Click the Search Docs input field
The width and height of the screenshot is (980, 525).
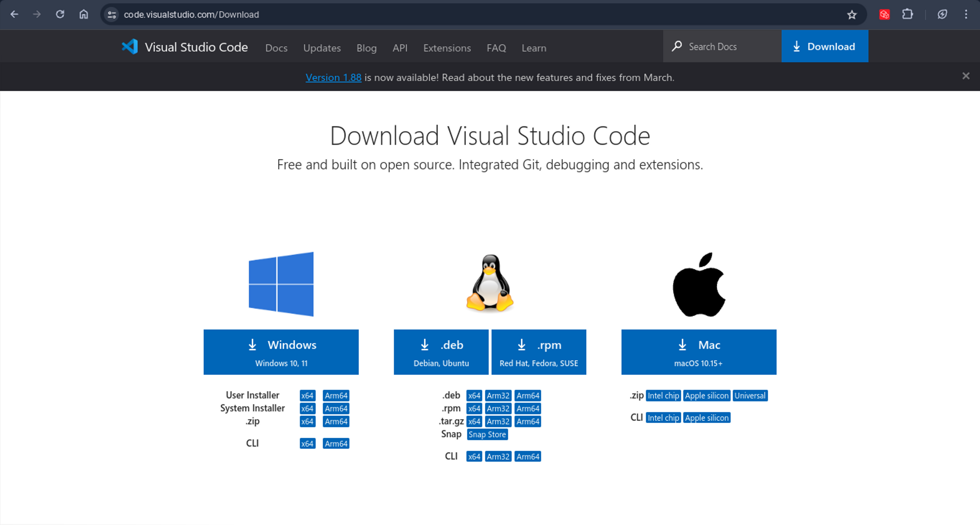pos(722,46)
